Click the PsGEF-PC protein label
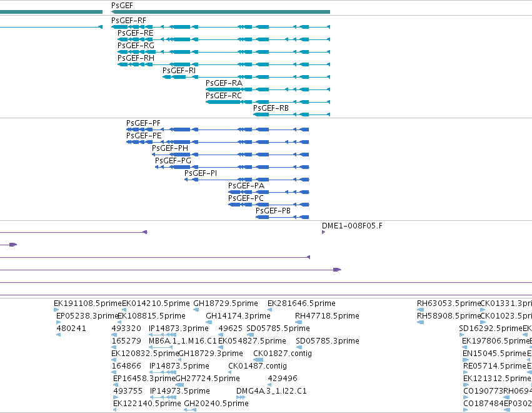 click(246, 198)
